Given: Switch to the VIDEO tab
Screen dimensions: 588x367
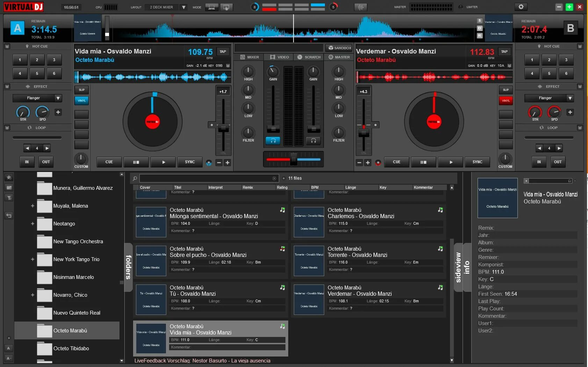Looking at the screenshot, I should pyautogui.click(x=280, y=57).
